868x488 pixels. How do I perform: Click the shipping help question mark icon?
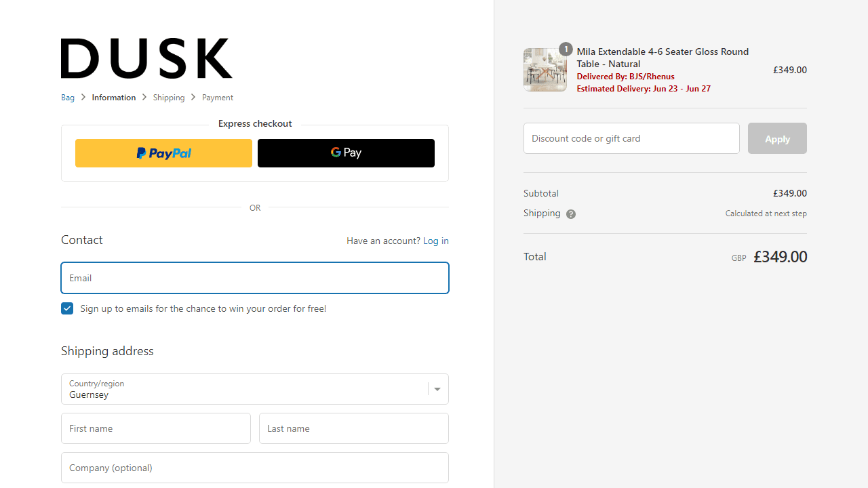pos(571,214)
